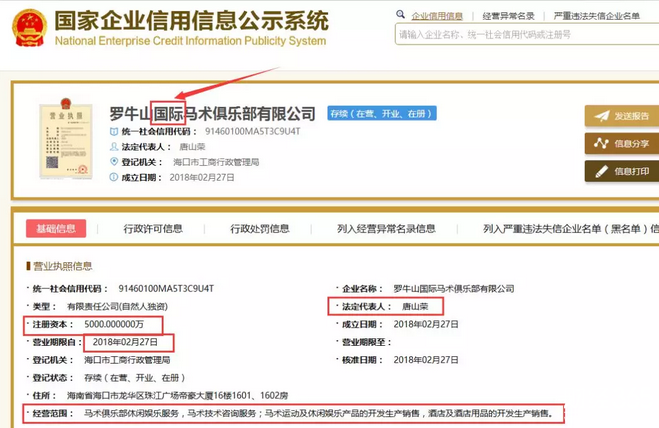
Task: Click the 登记状态 value 存续
Action: [134, 378]
